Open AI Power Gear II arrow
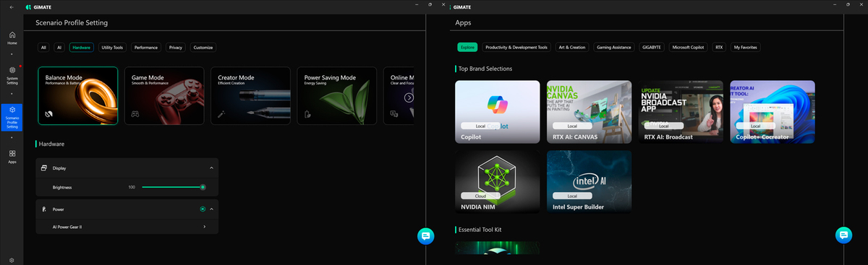Viewport: 868px width, 265px height. click(x=205, y=227)
